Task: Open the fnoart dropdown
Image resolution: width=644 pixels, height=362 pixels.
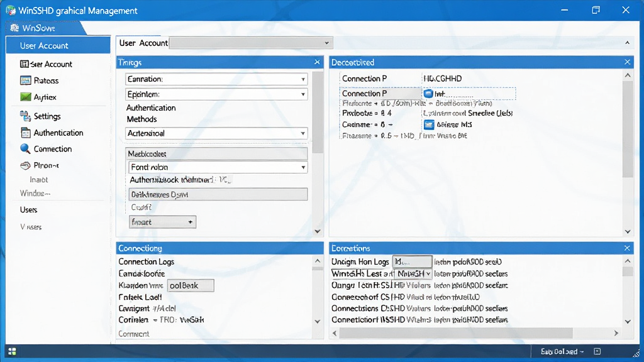Action: (x=163, y=222)
